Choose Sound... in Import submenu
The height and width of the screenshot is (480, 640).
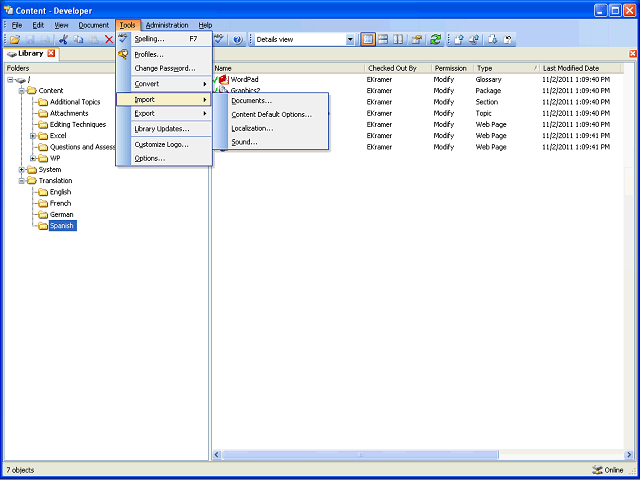271,142
